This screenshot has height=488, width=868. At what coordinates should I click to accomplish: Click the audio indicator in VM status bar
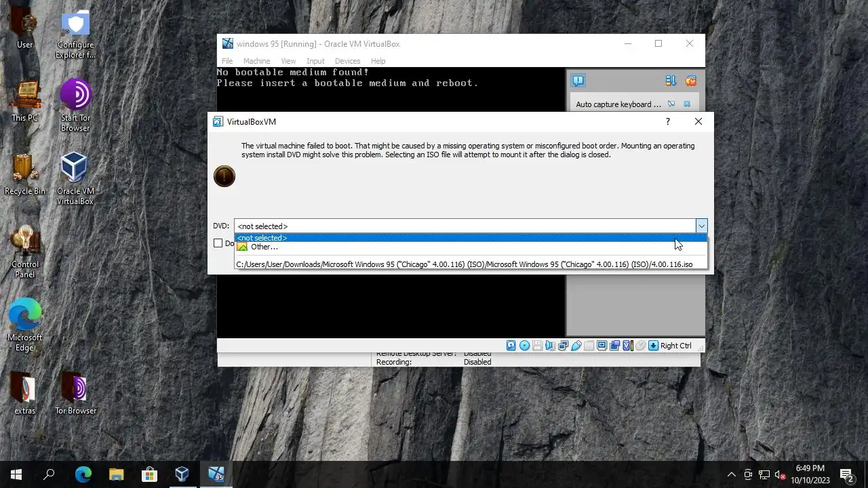coord(550,346)
